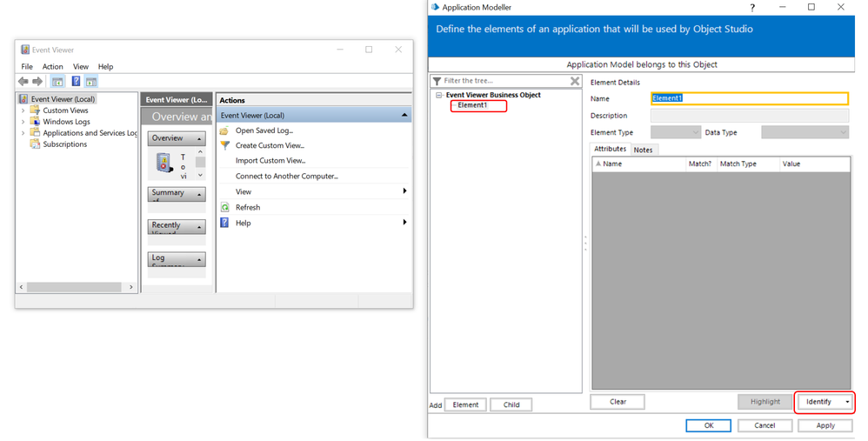
Task: Click the Filter the tree search box
Action: pos(504,81)
